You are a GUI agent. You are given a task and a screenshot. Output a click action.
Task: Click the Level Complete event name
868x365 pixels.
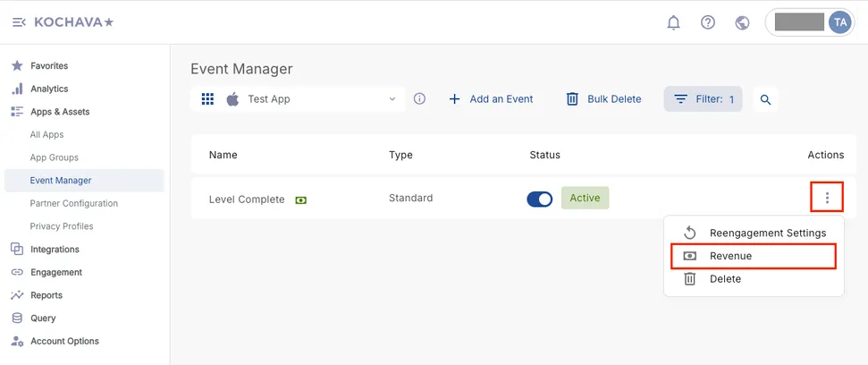pyautogui.click(x=247, y=199)
